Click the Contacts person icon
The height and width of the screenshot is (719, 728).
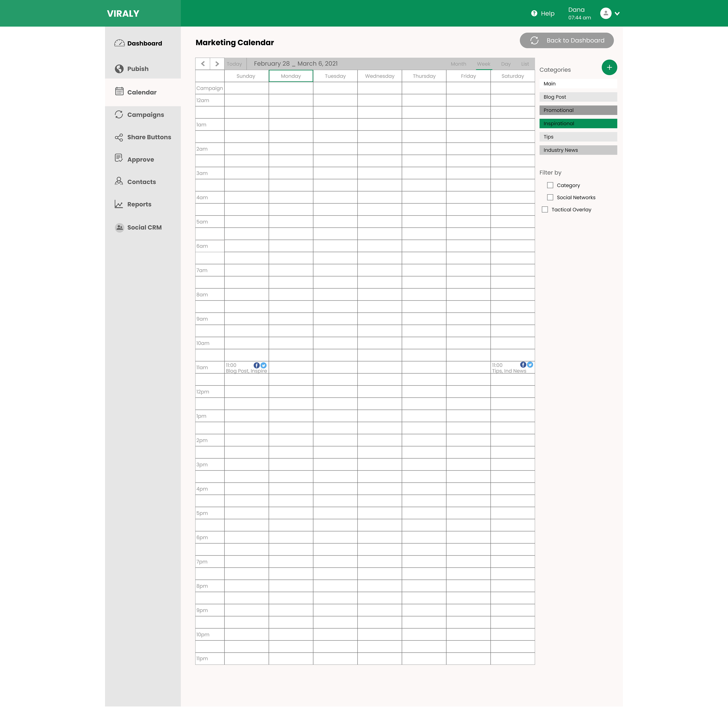click(x=119, y=181)
